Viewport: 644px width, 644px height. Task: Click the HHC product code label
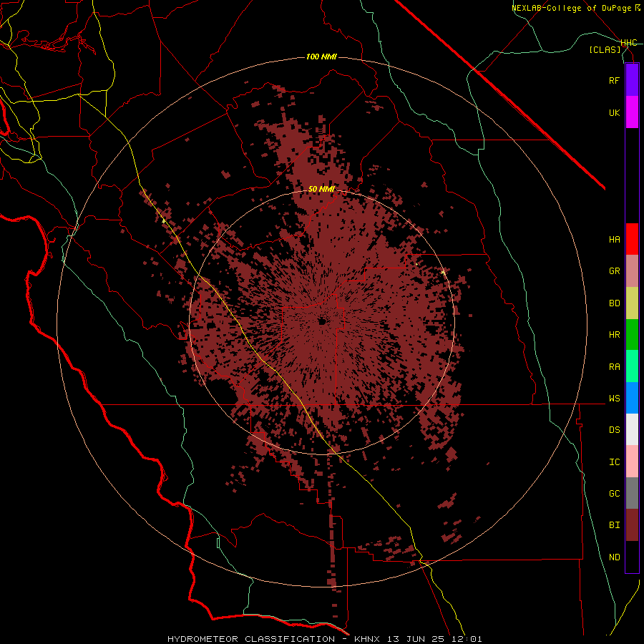629,43
